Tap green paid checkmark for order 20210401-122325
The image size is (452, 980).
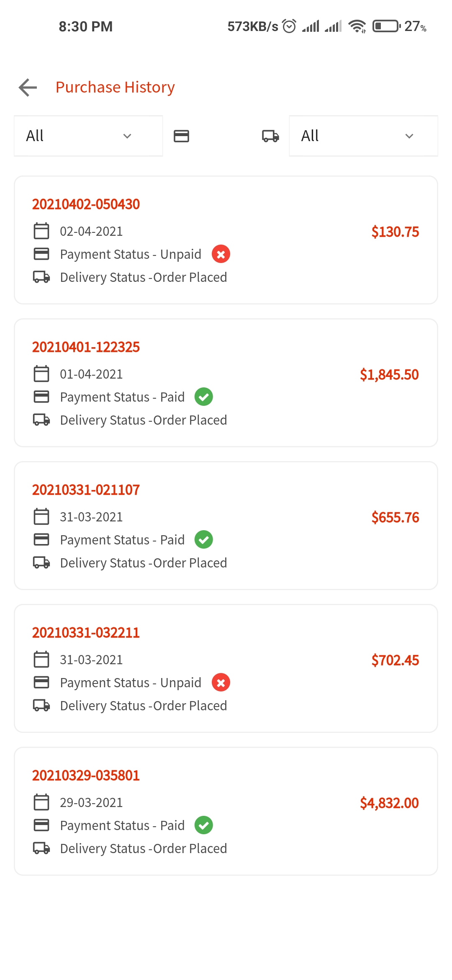pos(204,397)
